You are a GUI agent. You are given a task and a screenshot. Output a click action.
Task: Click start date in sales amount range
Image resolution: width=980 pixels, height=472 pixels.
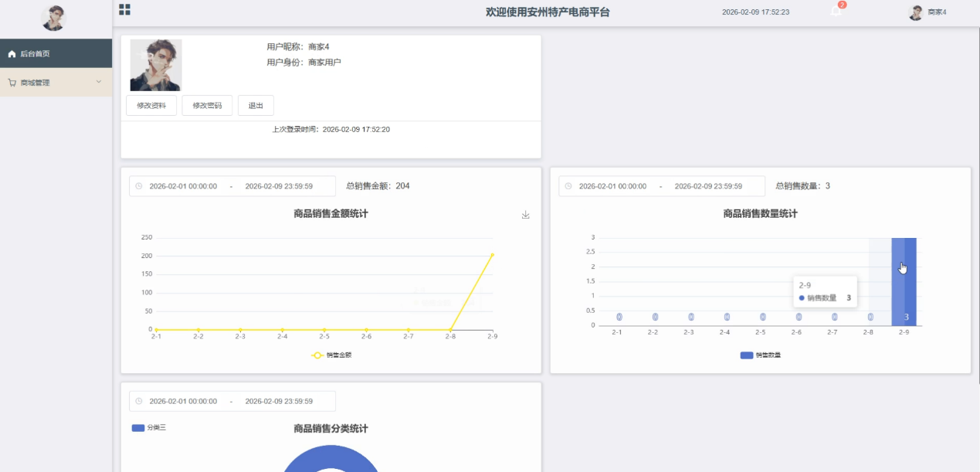[x=183, y=186]
